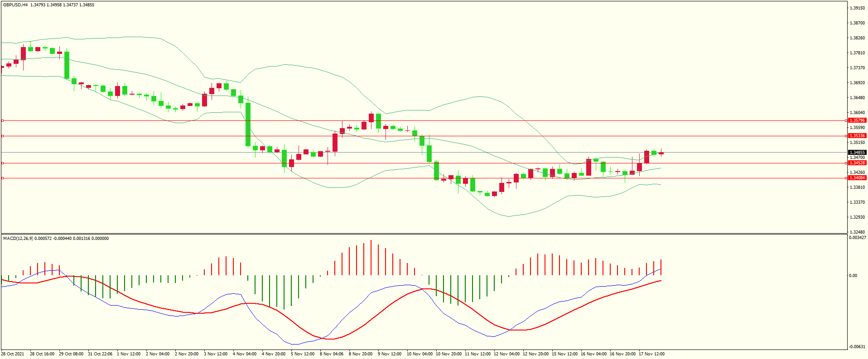Click the 31 Oct 22:06 time label
This screenshot has width=868, height=359.
(x=100, y=354)
